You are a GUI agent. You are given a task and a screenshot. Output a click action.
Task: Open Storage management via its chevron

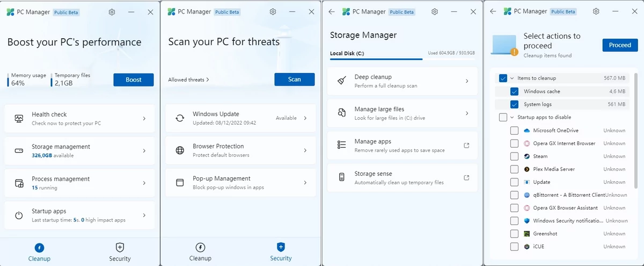click(x=144, y=150)
